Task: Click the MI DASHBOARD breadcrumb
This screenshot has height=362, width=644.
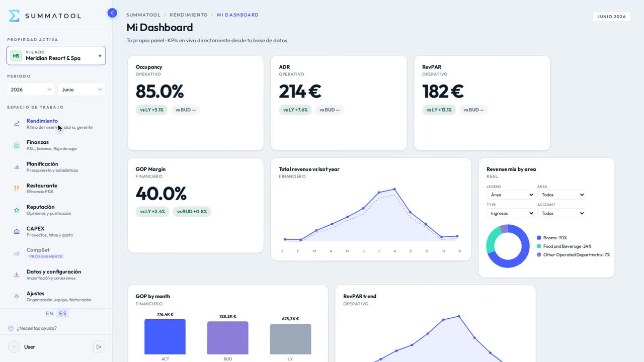Action: click(x=237, y=15)
